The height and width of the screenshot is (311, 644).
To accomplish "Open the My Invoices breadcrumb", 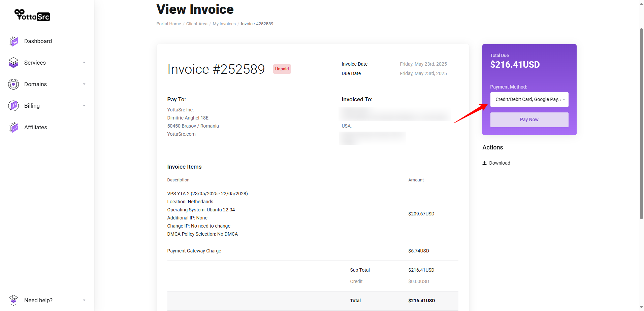I will tap(224, 24).
